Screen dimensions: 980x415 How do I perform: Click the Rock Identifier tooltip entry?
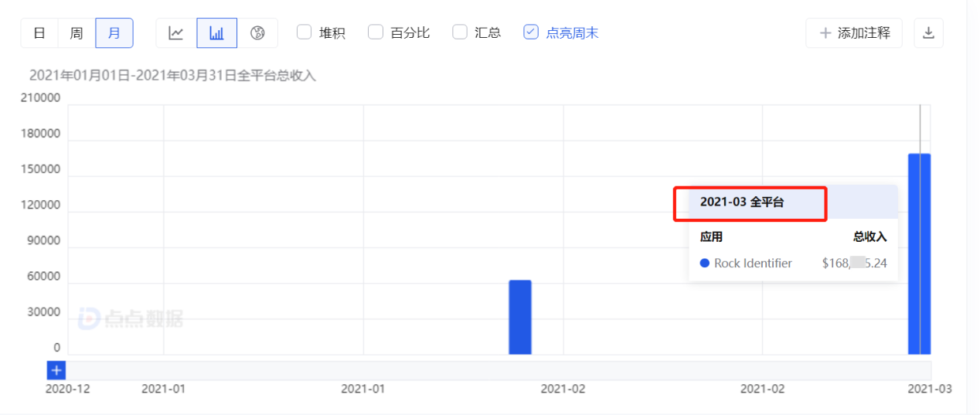[x=753, y=264]
